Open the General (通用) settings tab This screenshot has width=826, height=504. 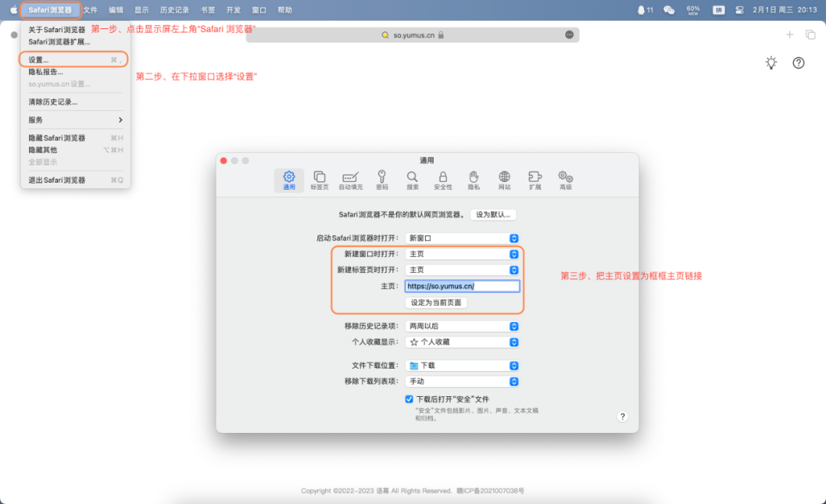288,180
